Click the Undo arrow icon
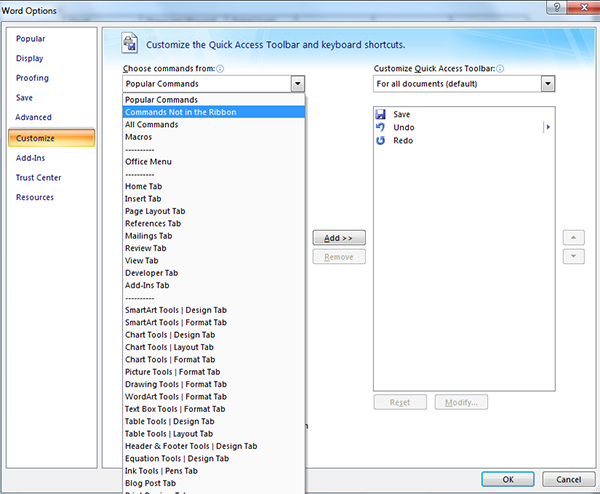The height and width of the screenshot is (494, 600). point(380,128)
